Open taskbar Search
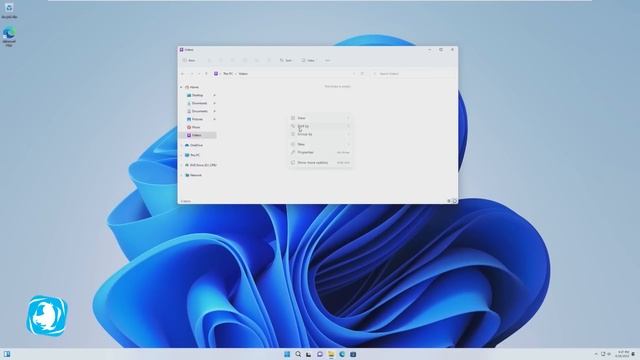 pos(298,354)
